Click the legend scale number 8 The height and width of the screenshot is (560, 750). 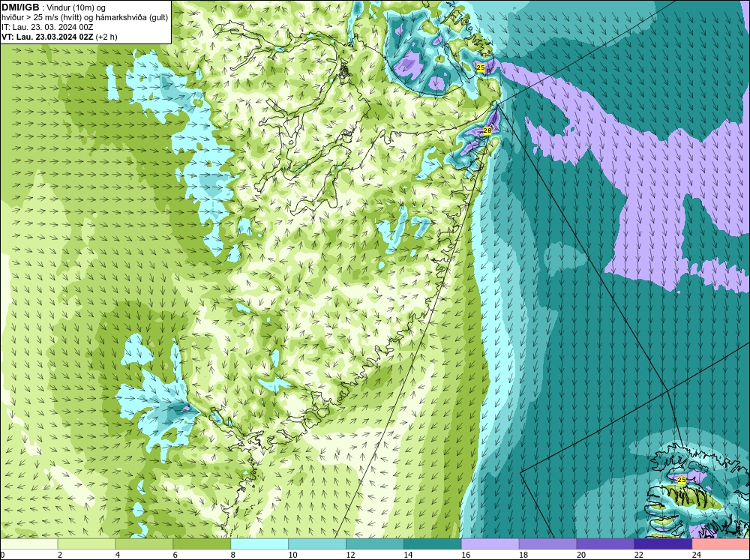click(x=233, y=555)
